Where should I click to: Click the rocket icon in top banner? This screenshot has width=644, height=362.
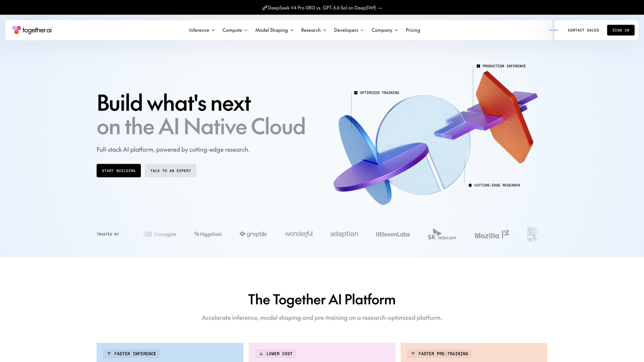(x=265, y=8)
